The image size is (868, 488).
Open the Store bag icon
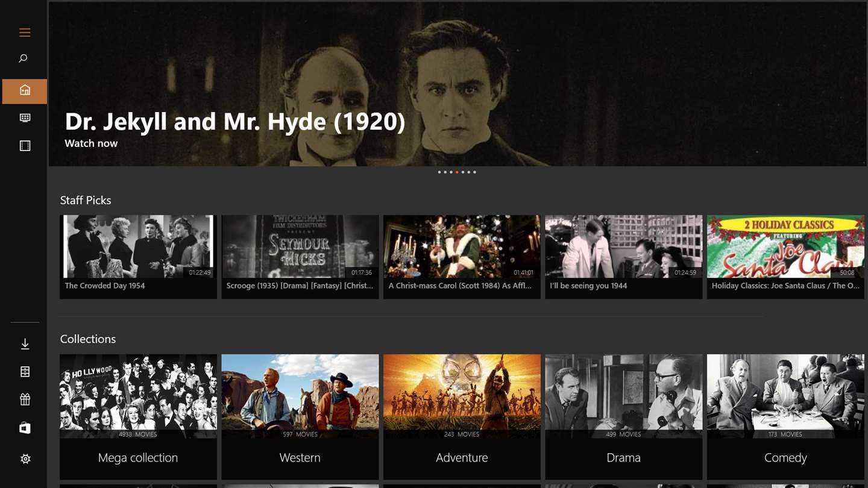click(x=25, y=428)
